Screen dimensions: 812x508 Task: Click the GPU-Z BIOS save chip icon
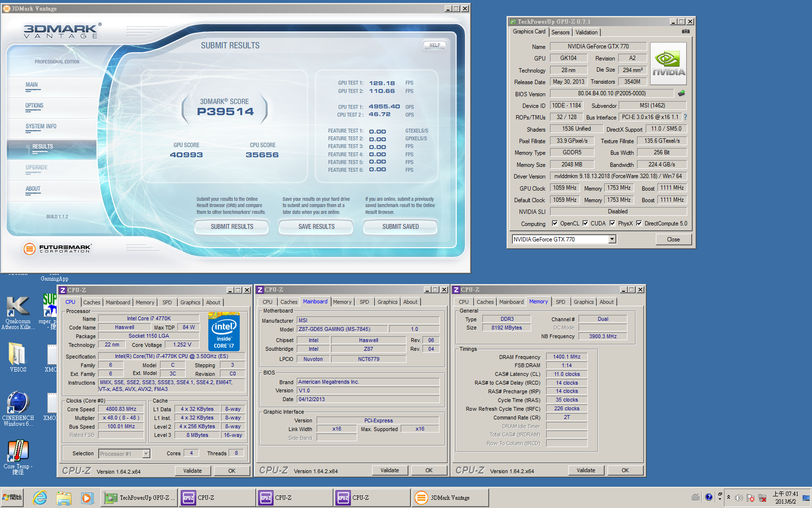[681, 93]
